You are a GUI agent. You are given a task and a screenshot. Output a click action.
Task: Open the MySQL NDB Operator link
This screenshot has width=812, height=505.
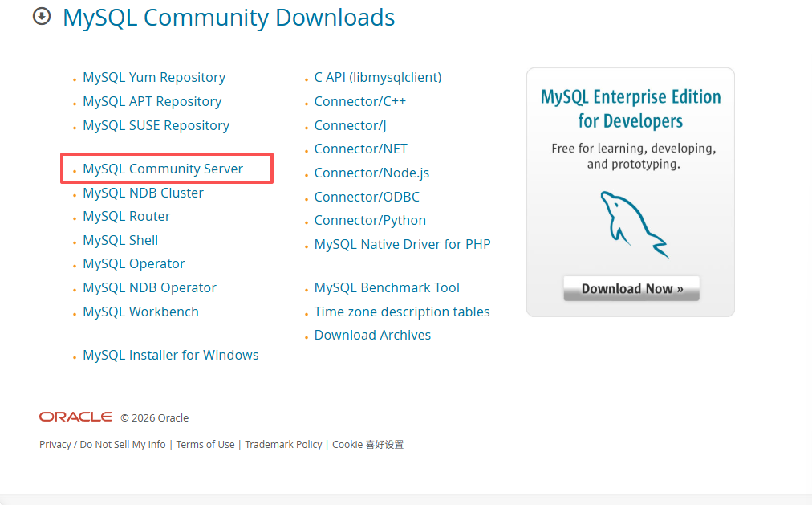(150, 287)
